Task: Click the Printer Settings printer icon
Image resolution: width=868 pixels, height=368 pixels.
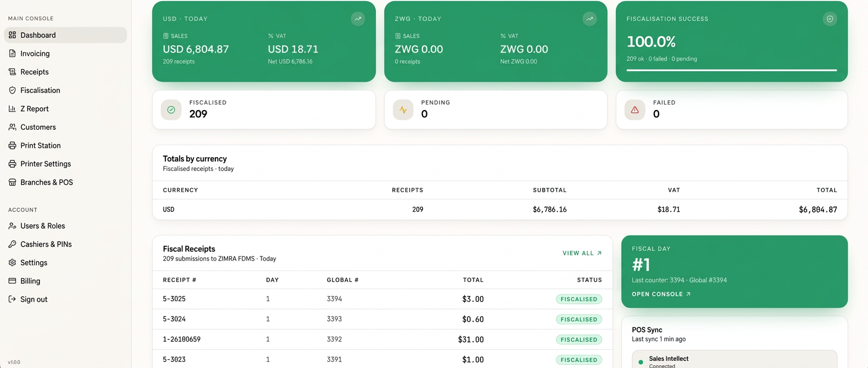Action: [12, 164]
